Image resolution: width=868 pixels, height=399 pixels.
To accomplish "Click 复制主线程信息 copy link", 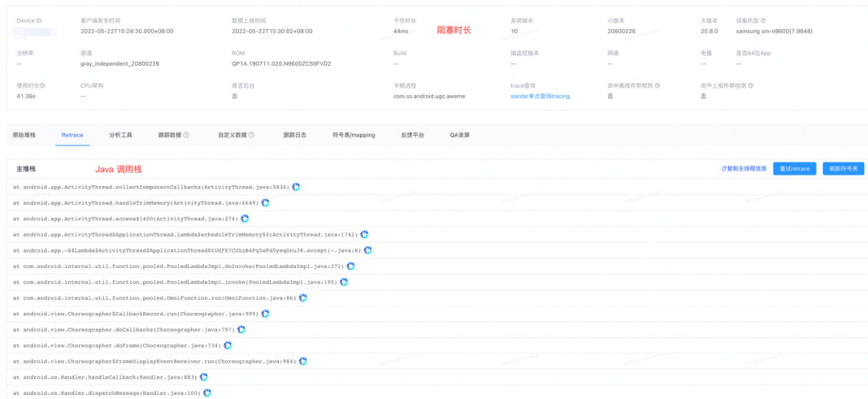I will (744, 169).
